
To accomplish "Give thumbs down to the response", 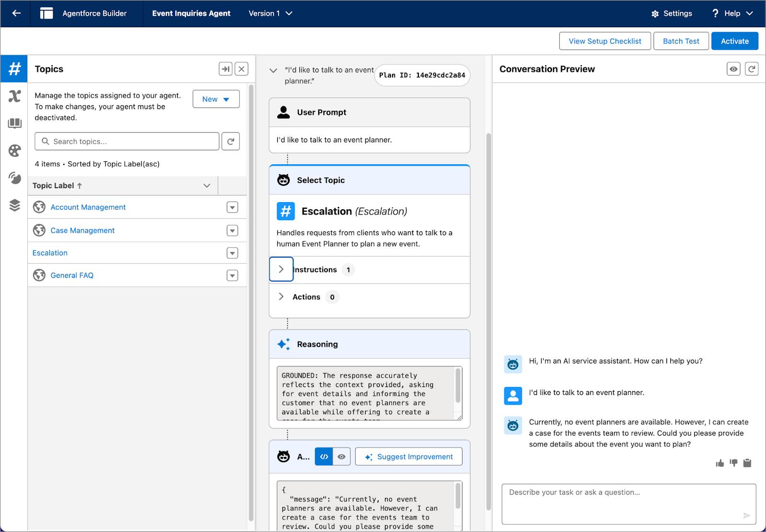I will click(x=733, y=463).
